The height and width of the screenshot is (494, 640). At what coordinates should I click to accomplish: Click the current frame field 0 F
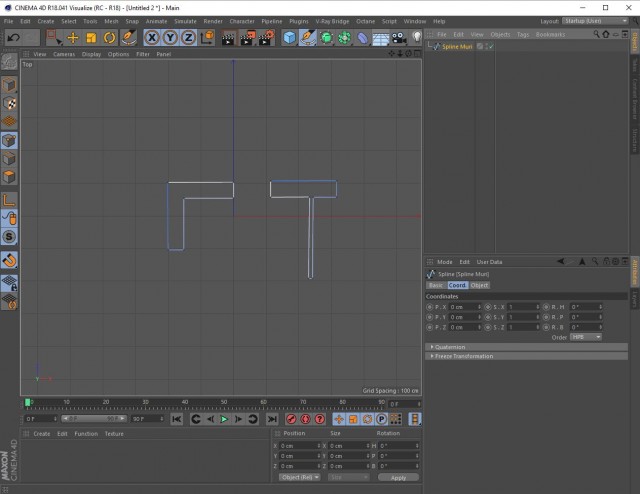tap(404, 404)
